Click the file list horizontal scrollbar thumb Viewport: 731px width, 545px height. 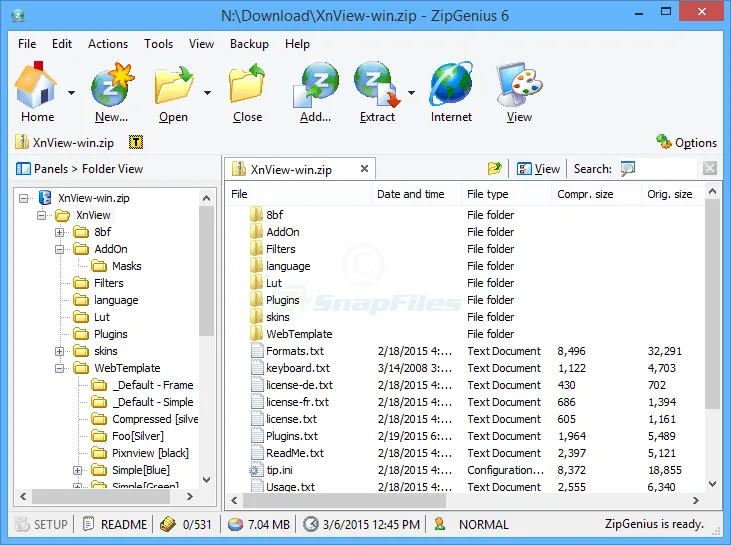click(345, 501)
